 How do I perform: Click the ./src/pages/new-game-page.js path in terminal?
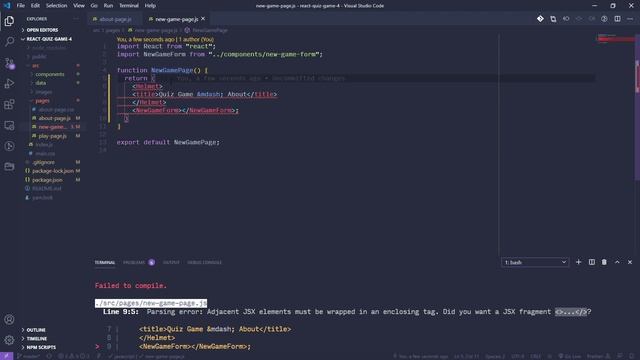(x=151, y=303)
